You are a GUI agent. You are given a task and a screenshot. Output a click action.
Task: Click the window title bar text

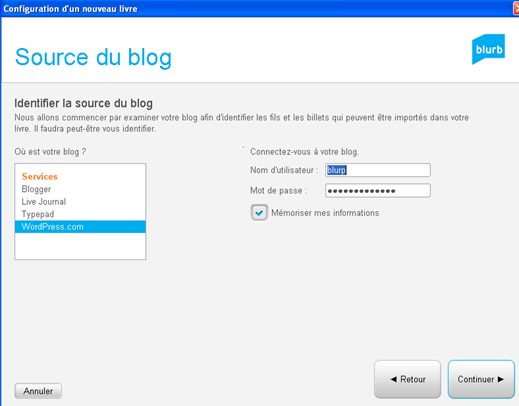click(x=70, y=9)
